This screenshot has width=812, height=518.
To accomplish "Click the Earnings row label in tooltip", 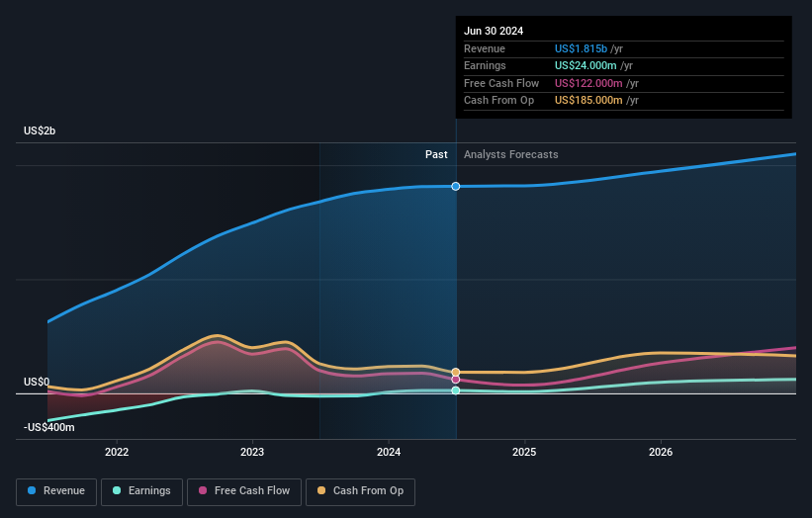I will pos(485,65).
